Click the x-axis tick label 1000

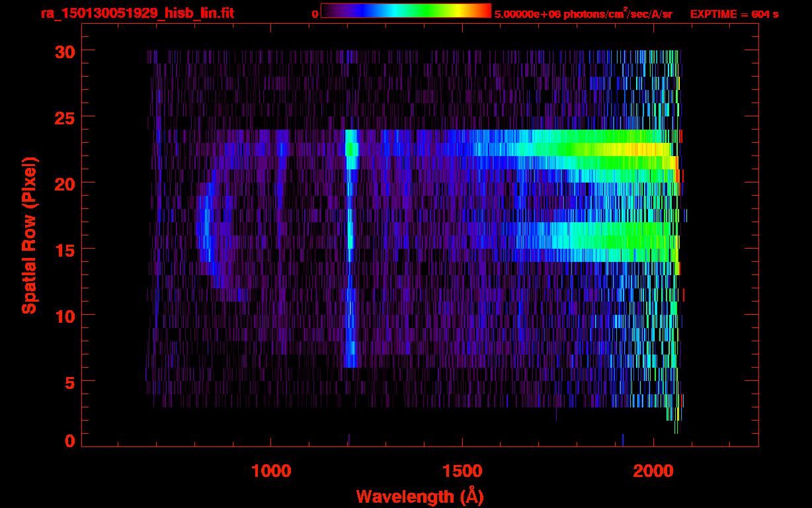271,471
